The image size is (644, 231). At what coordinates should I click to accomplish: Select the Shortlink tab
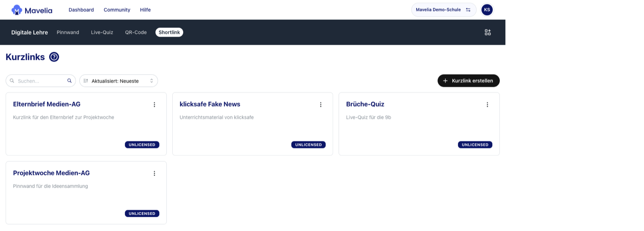click(169, 32)
